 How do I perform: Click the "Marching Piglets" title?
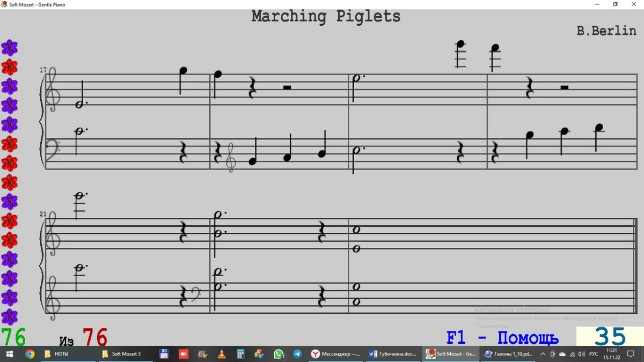[326, 16]
